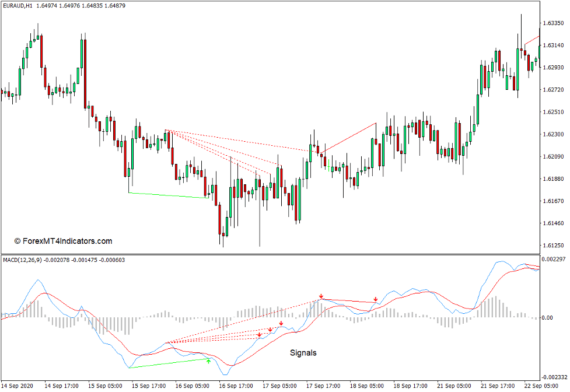Click the Signals text annotation

pyautogui.click(x=303, y=352)
